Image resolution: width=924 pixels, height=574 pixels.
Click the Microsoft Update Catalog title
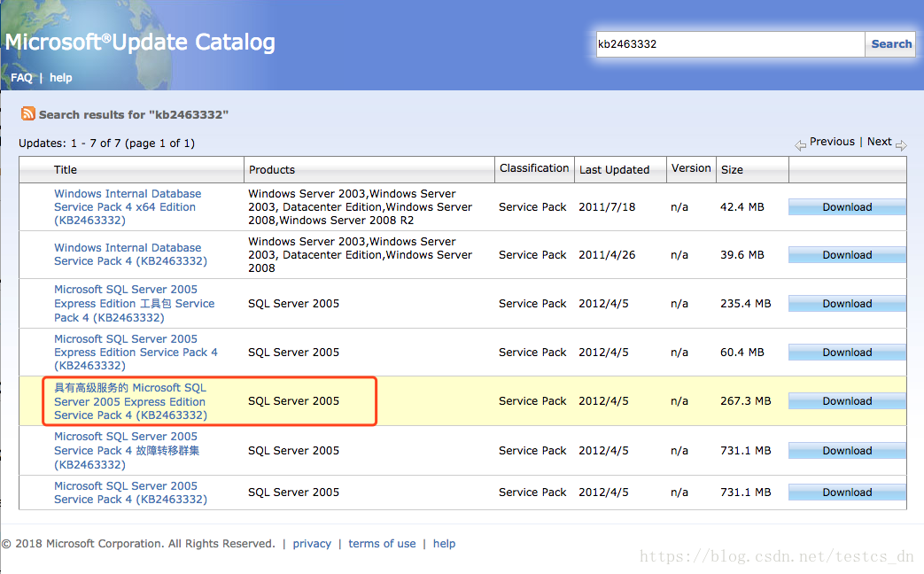(140, 42)
